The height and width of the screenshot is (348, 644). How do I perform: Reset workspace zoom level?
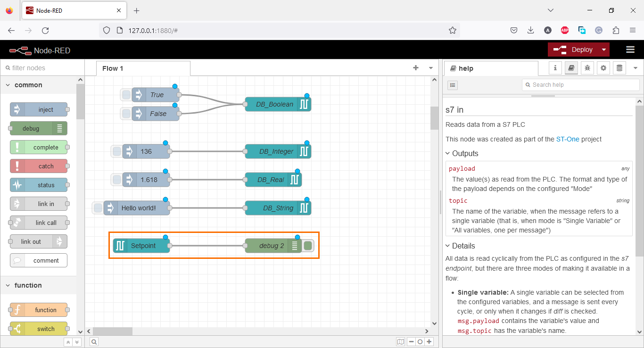(420, 342)
